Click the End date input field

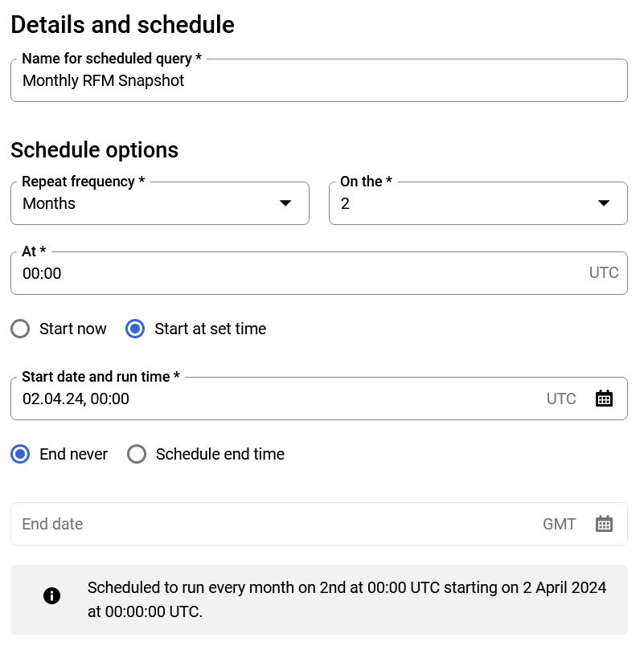point(273,524)
